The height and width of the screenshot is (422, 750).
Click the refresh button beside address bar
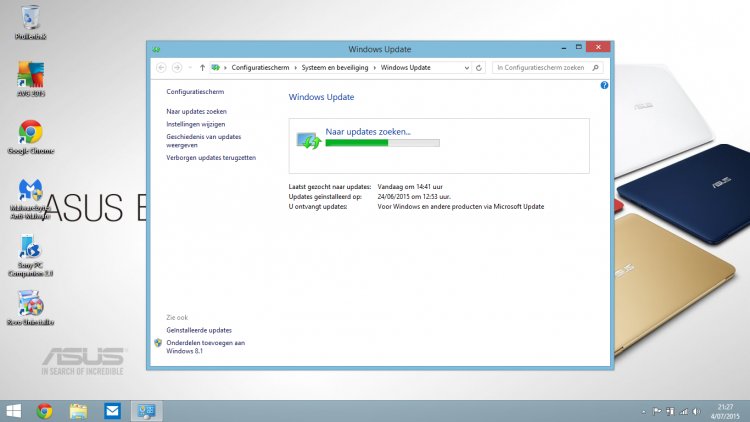(x=479, y=67)
